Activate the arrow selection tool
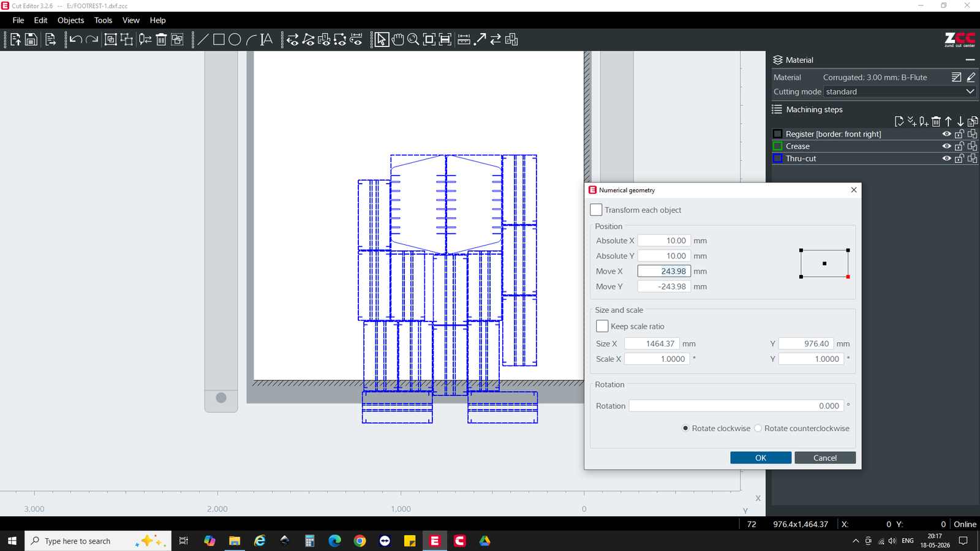The image size is (980, 551). tap(382, 40)
